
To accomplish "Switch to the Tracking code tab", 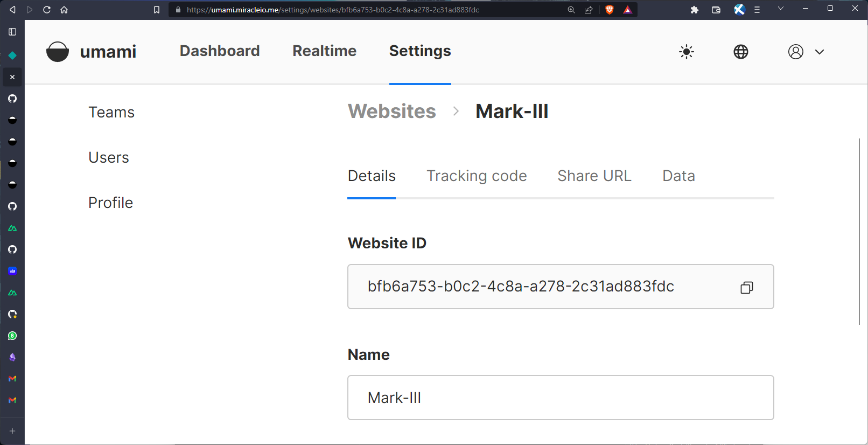I will 477,176.
